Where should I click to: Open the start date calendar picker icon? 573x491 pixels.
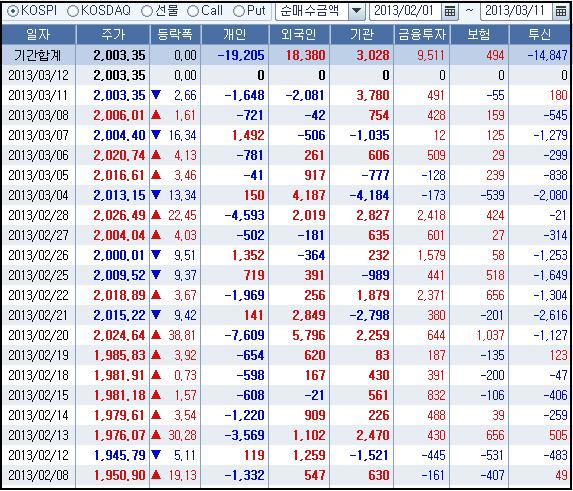[x=450, y=12]
